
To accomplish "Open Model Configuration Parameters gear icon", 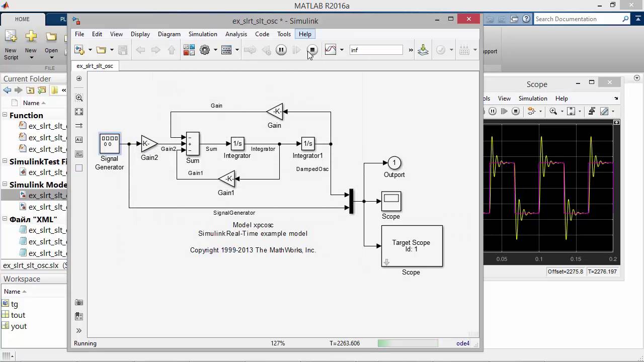I will pos(205,50).
